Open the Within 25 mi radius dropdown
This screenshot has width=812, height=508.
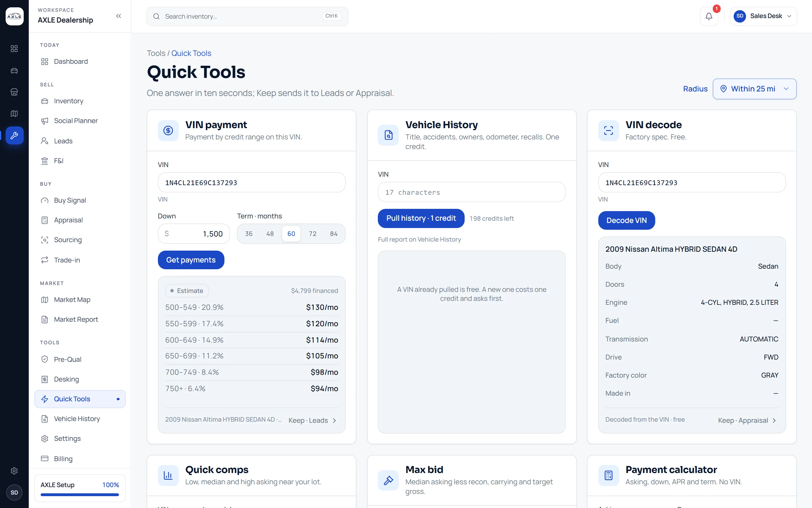point(754,89)
